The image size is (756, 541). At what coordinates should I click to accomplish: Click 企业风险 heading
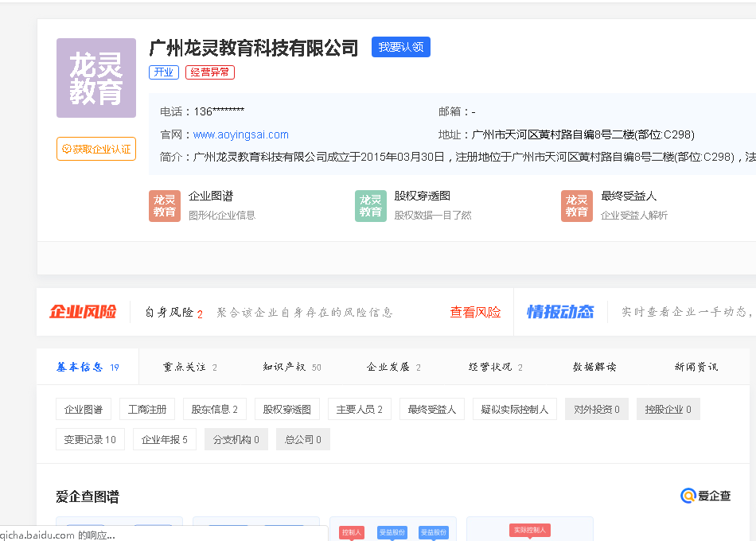point(83,312)
